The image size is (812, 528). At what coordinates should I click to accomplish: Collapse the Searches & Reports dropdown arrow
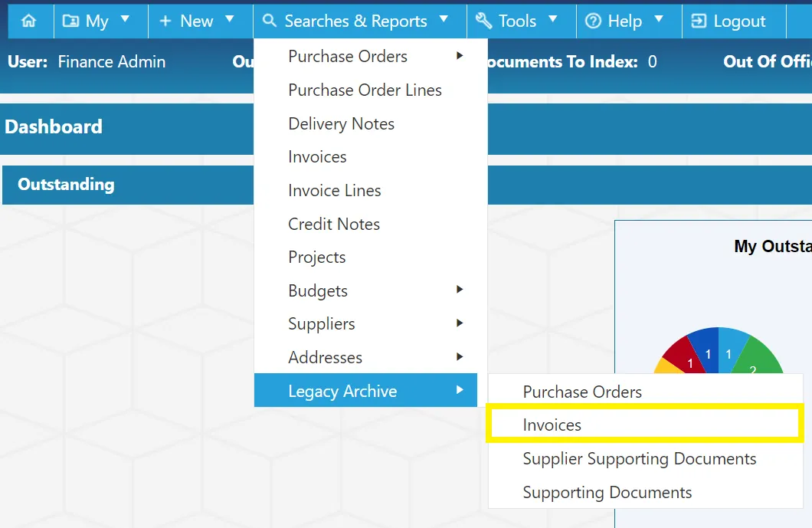pyautogui.click(x=444, y=19)
